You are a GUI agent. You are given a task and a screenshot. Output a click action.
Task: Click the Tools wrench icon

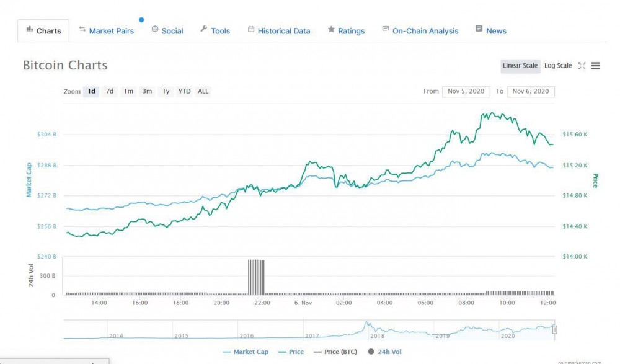[x=203, y=29]
